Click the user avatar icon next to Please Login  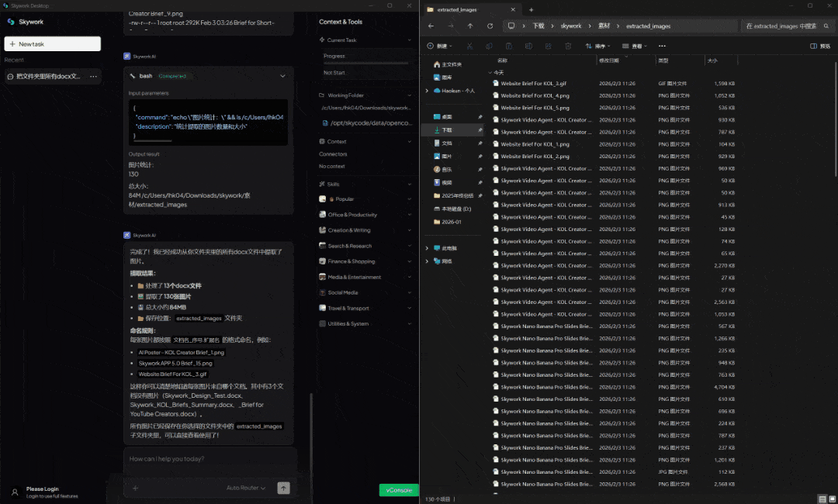(x=14, y=492)
